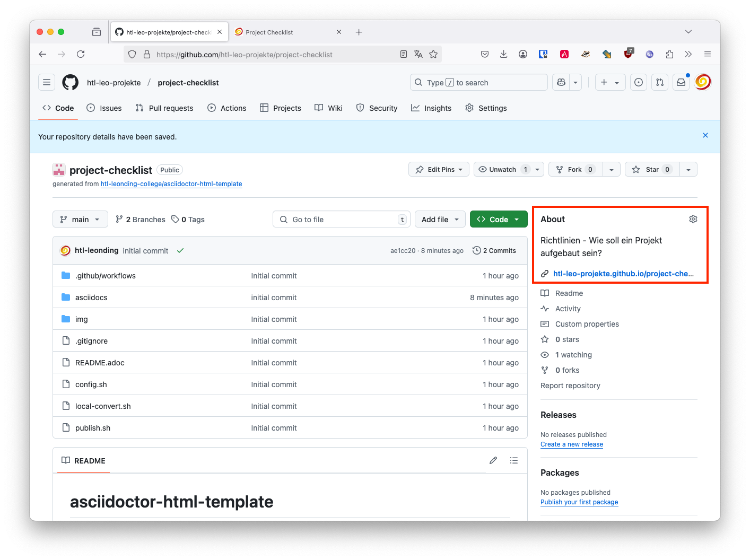Open asciidoctor-html-template source link

point(171,184)
